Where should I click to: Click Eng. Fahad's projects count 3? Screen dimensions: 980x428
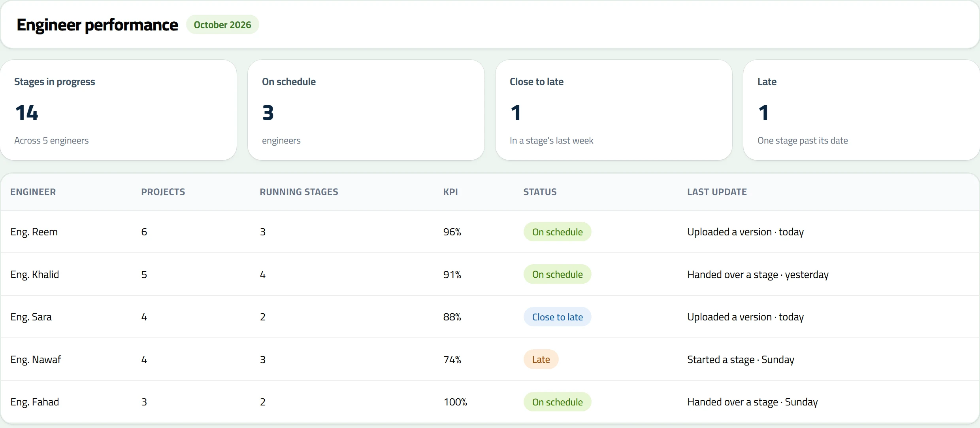point(144,402)
